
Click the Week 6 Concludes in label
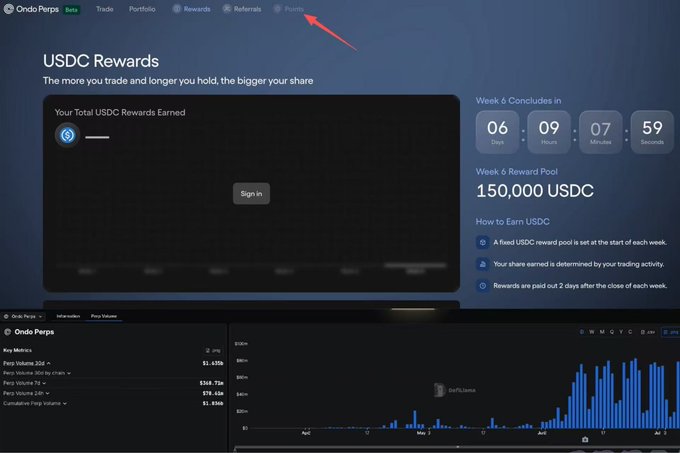(x=518, y=101)
